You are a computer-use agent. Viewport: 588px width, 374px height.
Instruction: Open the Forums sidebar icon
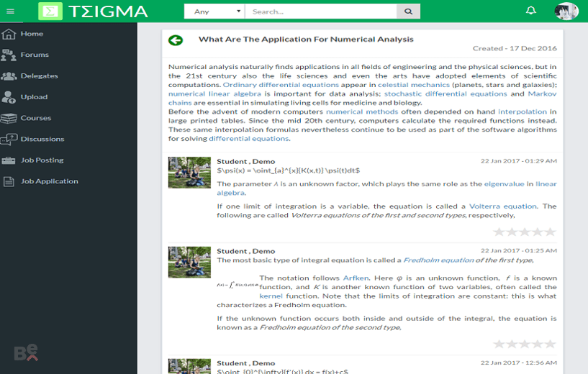point(9,55)
